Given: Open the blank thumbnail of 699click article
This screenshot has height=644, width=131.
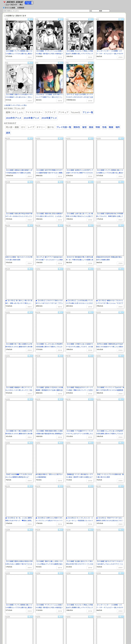Looking at the screenshot, I should [50, 154].
